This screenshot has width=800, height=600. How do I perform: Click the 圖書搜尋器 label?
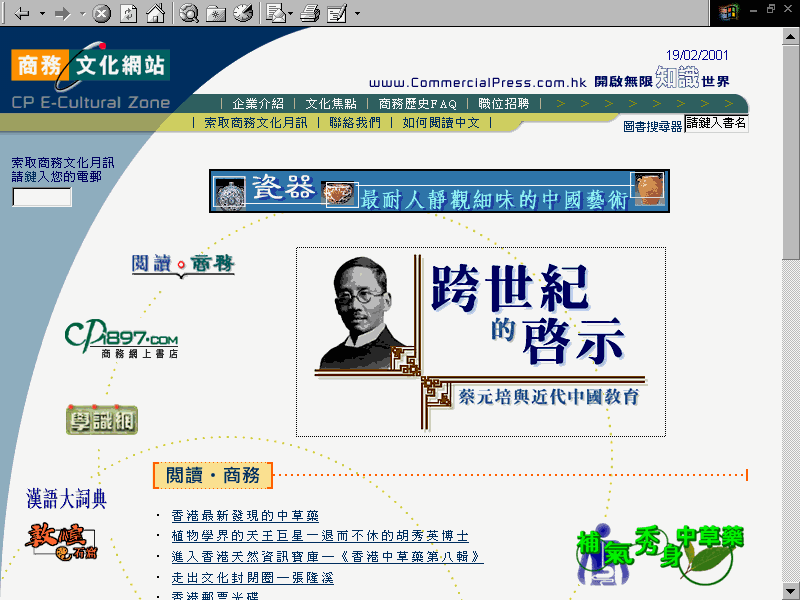click(x=653, y=127)
